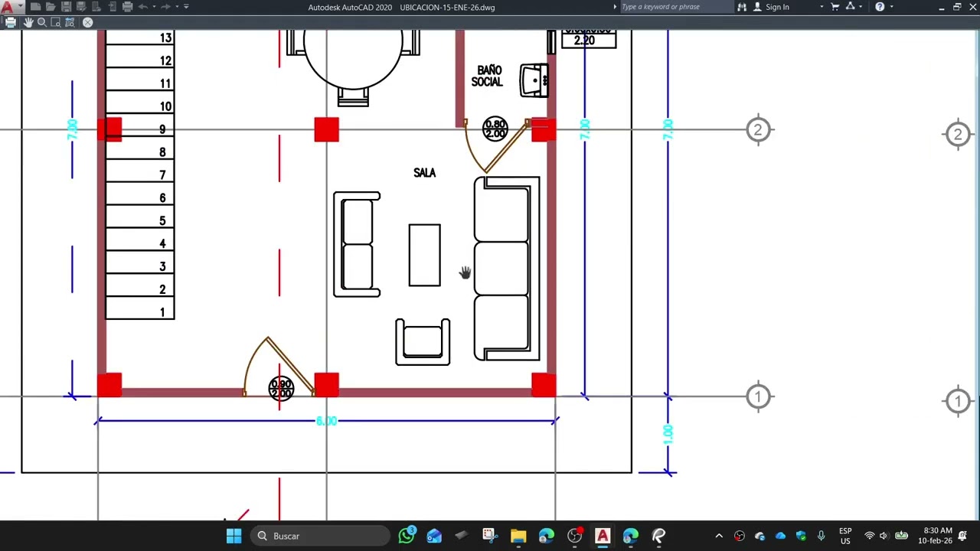Image resolution: width=980 pixels, height=551 pixels.
Task: Click the Open file folder icon
Action: (x=51, y=7)
